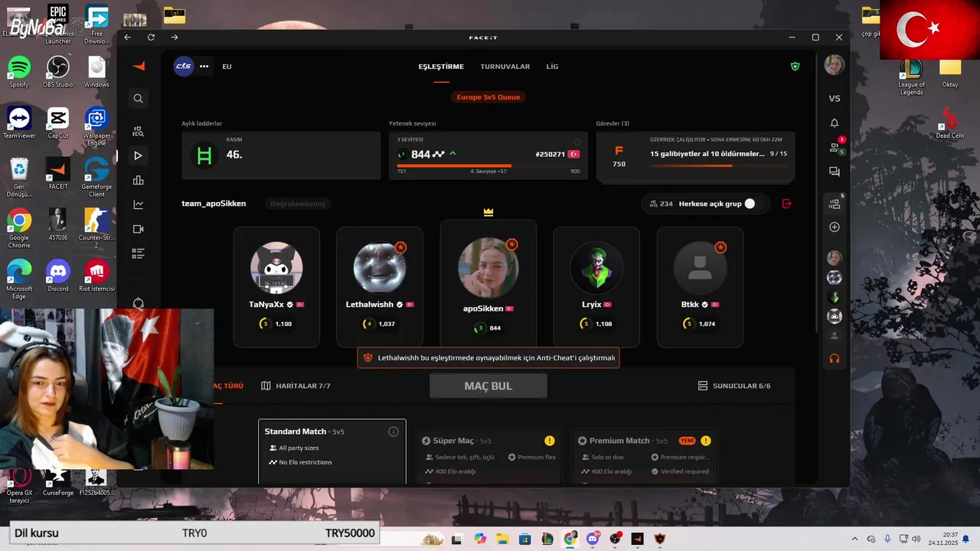Click the green anti-cheat shield icon
This screenshot has width=980, height=551.
coord(795,67)
